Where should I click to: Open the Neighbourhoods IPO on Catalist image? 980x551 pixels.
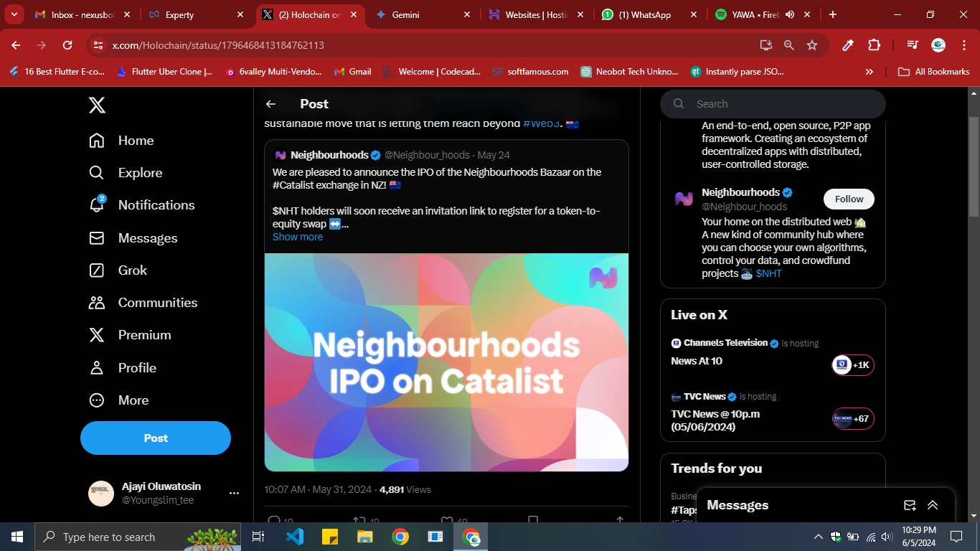(446, 362)
